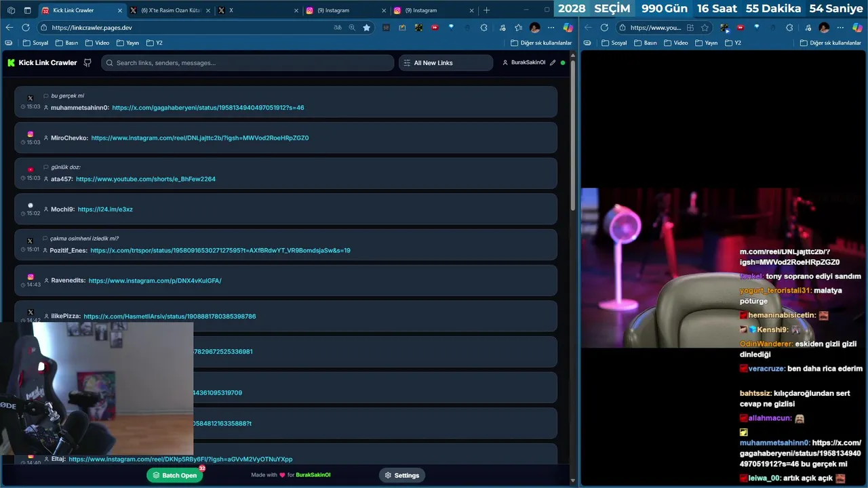Click the YouTube icon on ata457 row

[31, 169]
